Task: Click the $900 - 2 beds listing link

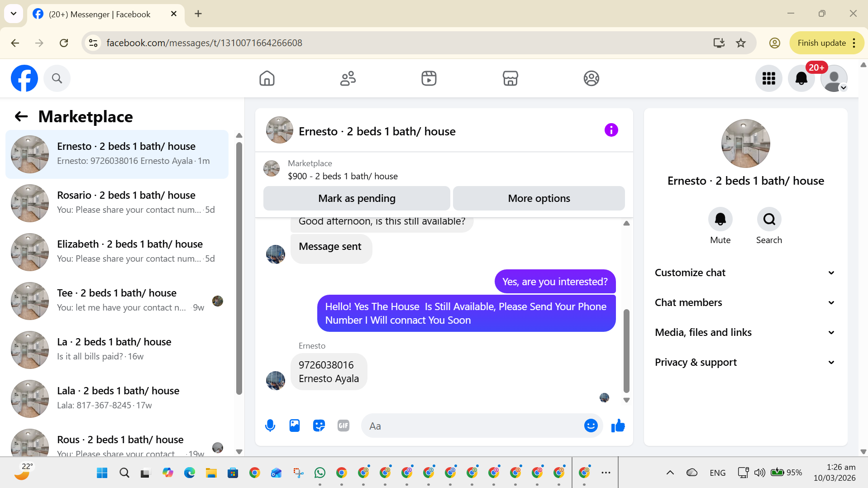Action: click(343, 176)
